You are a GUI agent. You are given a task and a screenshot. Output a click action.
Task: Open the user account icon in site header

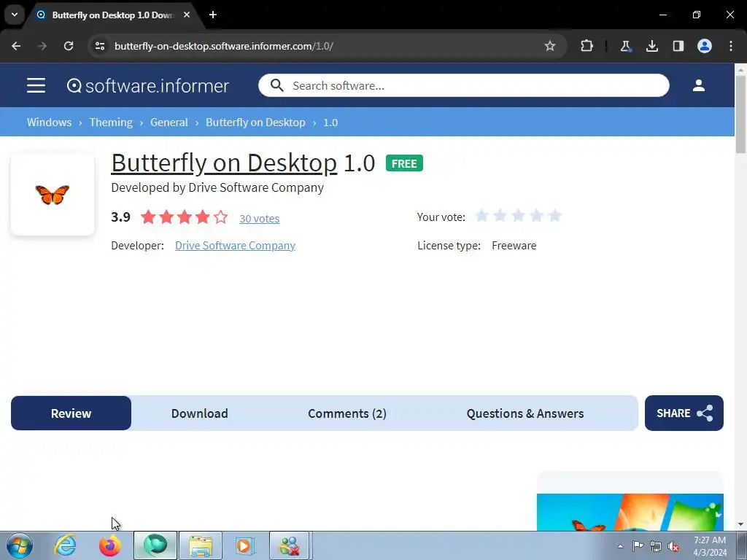point(698,86)
